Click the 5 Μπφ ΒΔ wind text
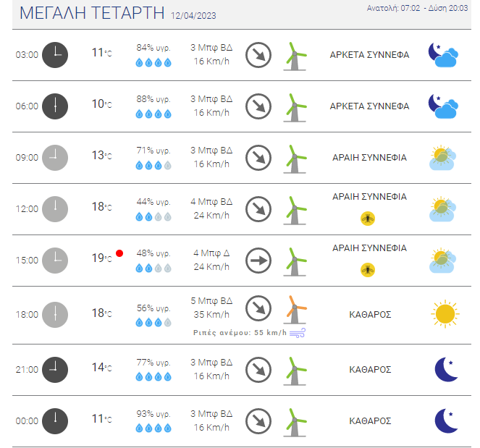The image size is (480, 448). tap(211, 301)
